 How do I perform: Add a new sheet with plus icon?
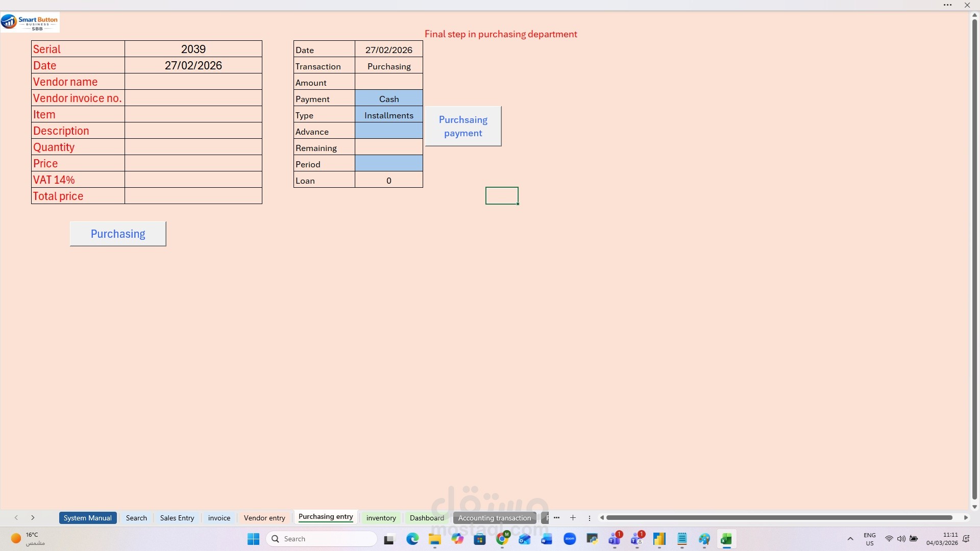click(x=573, y=517)
